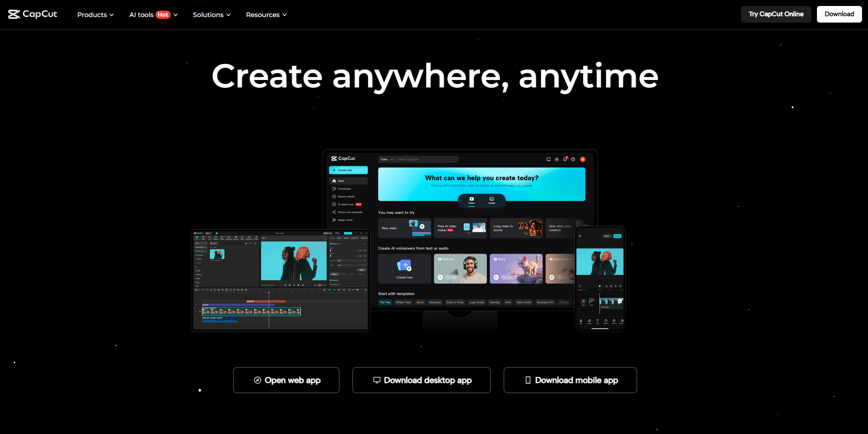The height and width of the screenshot is (434, 868).
Task: Click the phone icon in Download mobile app
Action: point(528,380)
